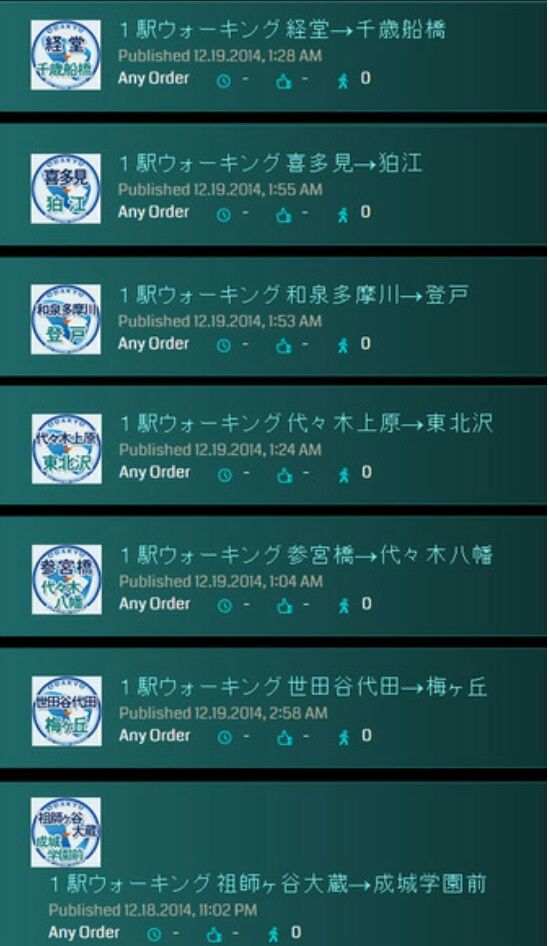Screen dimensions: 549x946
Task: Click publish date of 和泉多摩川→登戸 mission
Action: pyautogui.click(x=220, y=321)
